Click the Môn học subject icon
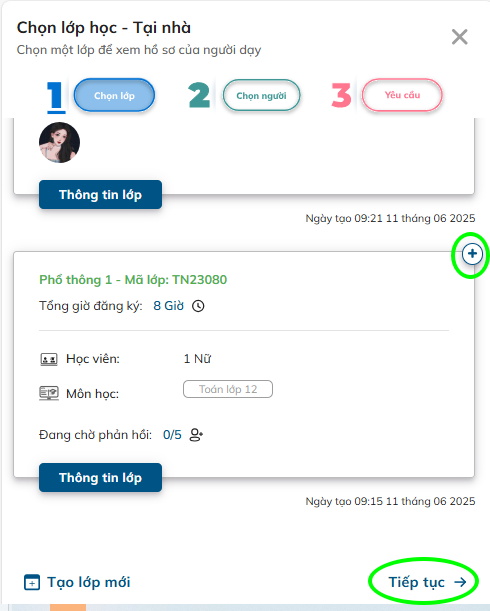Image resolution: width=490 pixels, height=611 pixels. (49, 393)
